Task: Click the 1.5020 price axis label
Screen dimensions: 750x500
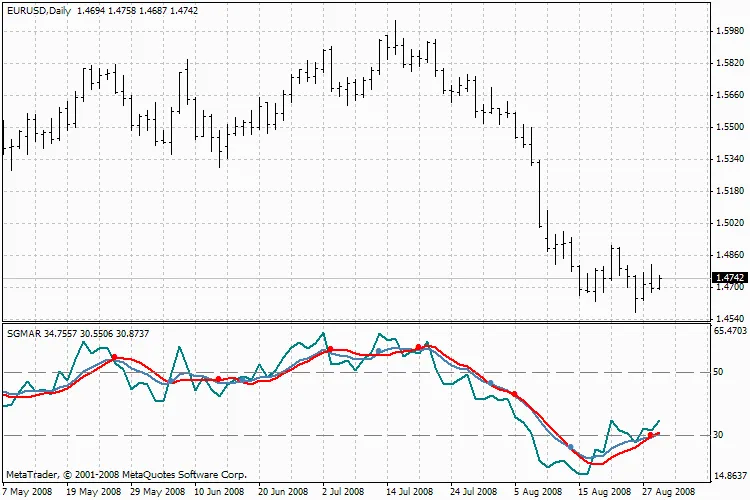Action: 730,223
